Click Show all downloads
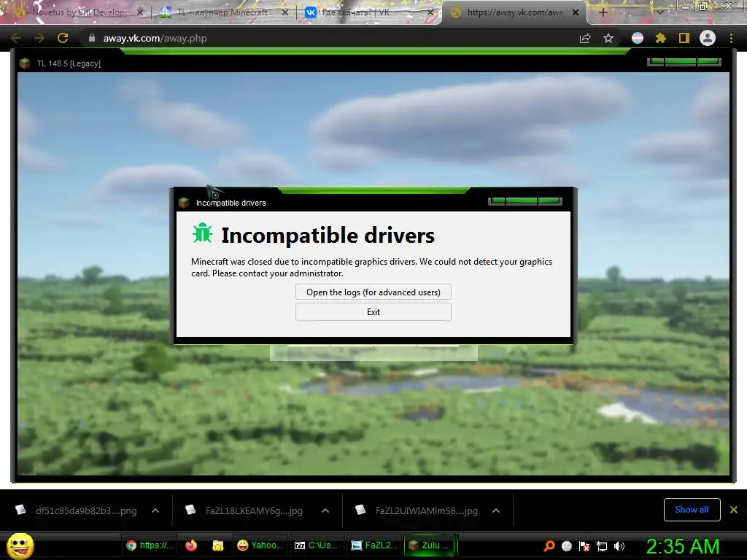 (692, 510)
